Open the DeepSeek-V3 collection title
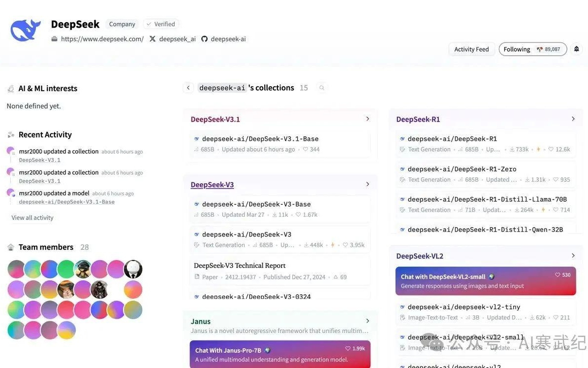Image resolution: width=588 pixels, height=368 pixels. click(x=212, y=185)
